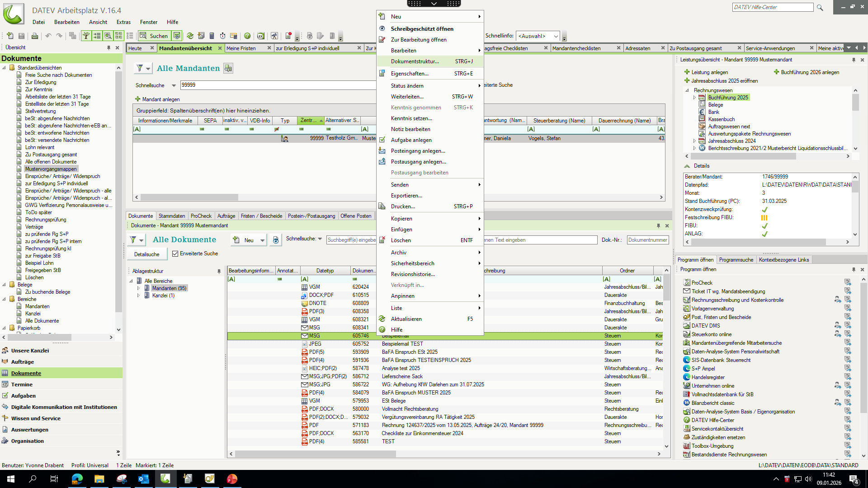The width and height of the screenshot is (868, 488).
Task: Open the LEXinform toolbar icon
Action: coord(260,36)
